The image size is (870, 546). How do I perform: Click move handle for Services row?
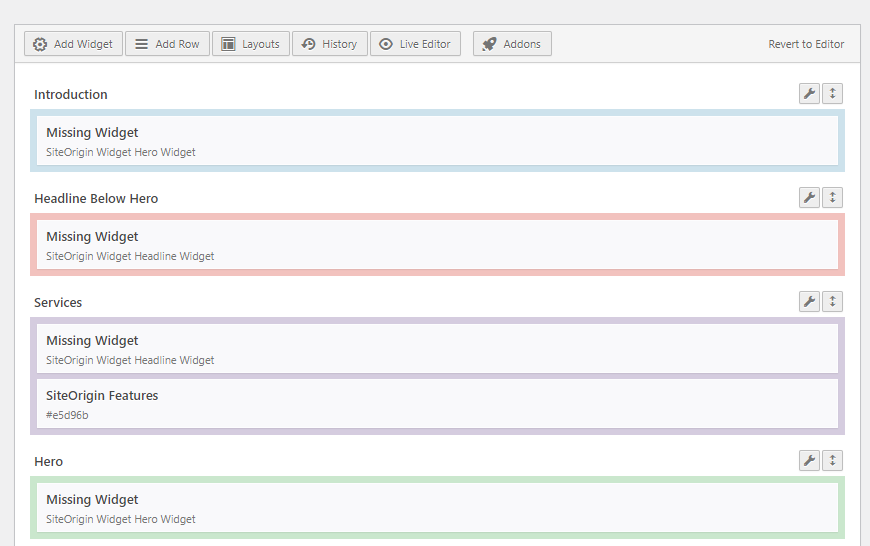(x=832, y=301)
